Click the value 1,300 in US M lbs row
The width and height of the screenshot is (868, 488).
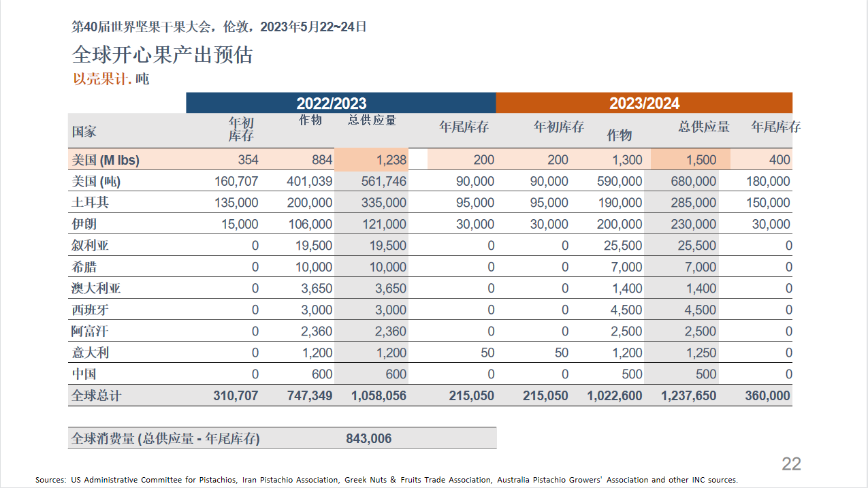tap(627, 160)
